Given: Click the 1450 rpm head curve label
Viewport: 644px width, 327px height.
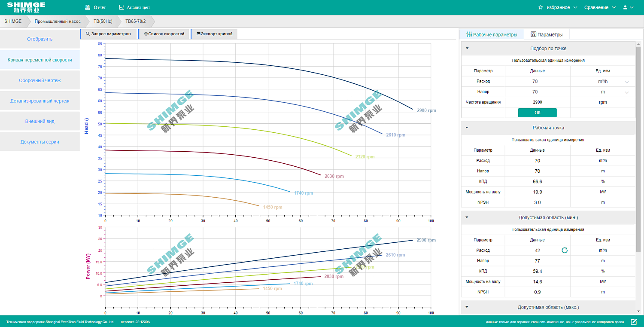Looking at the screenshot, I should (x=273, y=207).
